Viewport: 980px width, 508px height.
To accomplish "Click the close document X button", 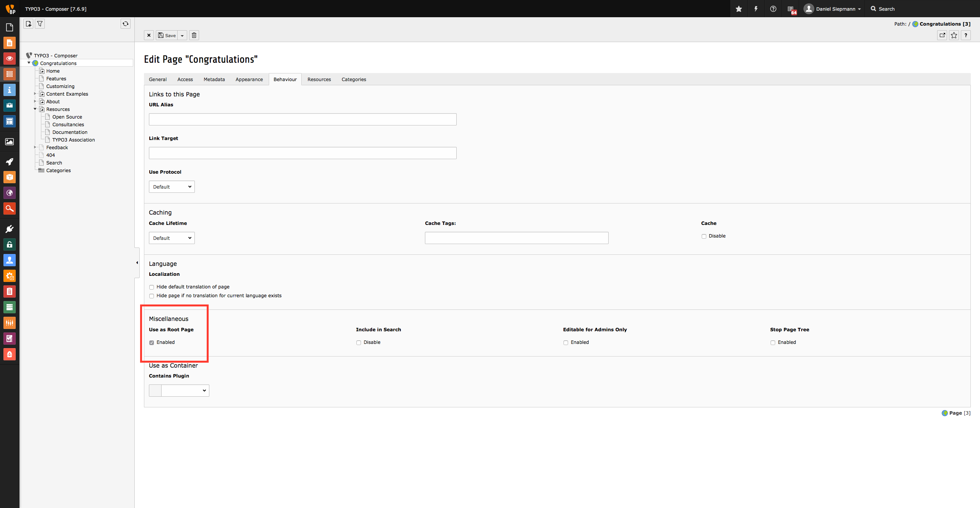I will (x=149, y=35).
